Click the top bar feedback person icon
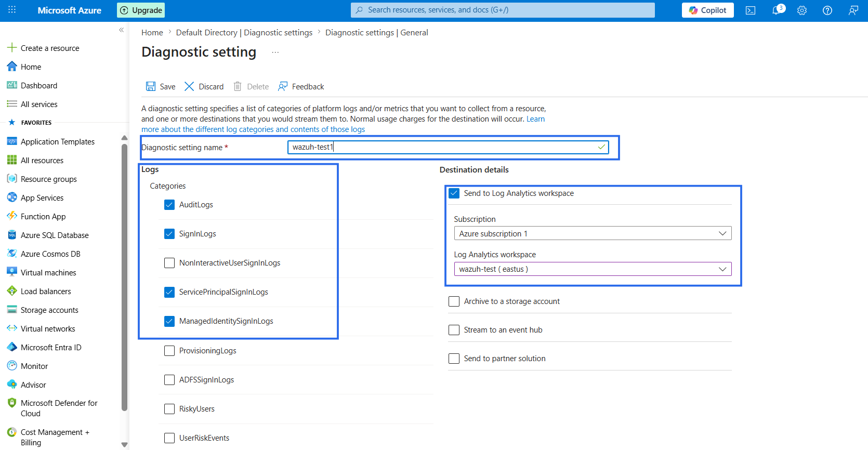The width and height of the screenshot is (868, 450). (853, 10)
